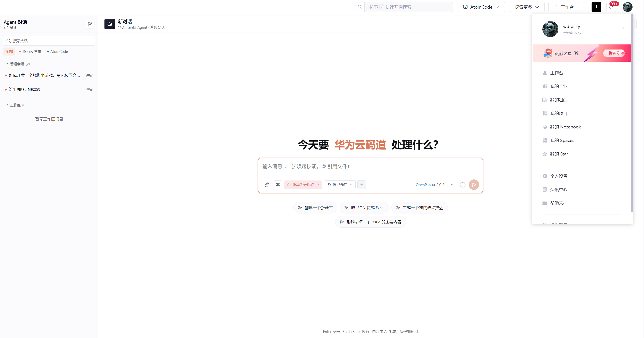Click the 贡献之星 banner label

point(563,53)
